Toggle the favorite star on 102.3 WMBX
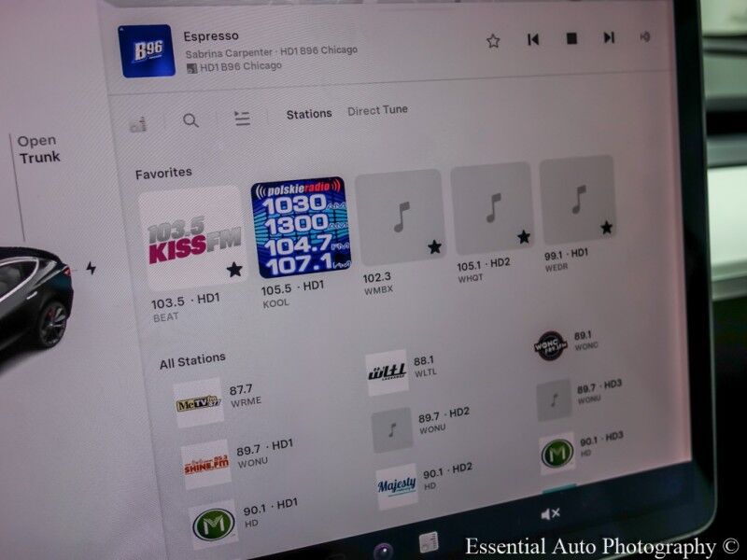This screenshot has height=560, width=747. pos(434,247)
